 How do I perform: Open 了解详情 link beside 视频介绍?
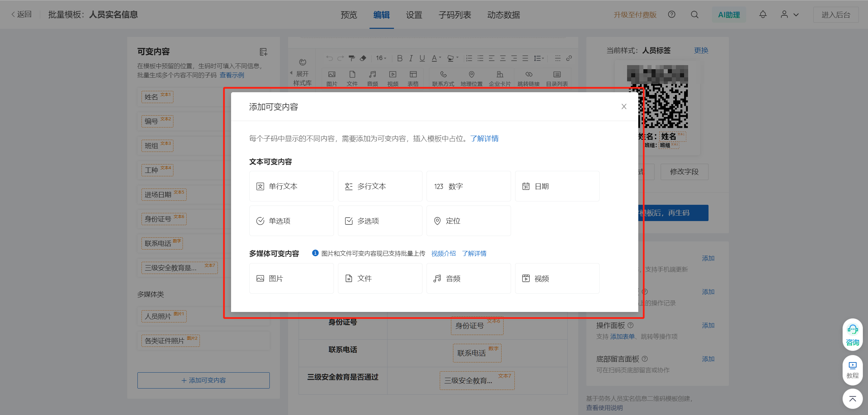[474, 254]
